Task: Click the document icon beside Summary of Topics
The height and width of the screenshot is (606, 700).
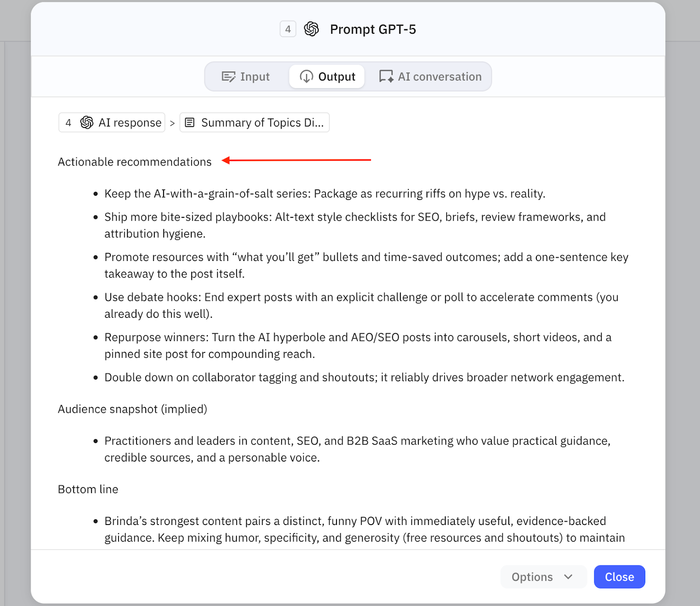Action: tap(189, 123)
